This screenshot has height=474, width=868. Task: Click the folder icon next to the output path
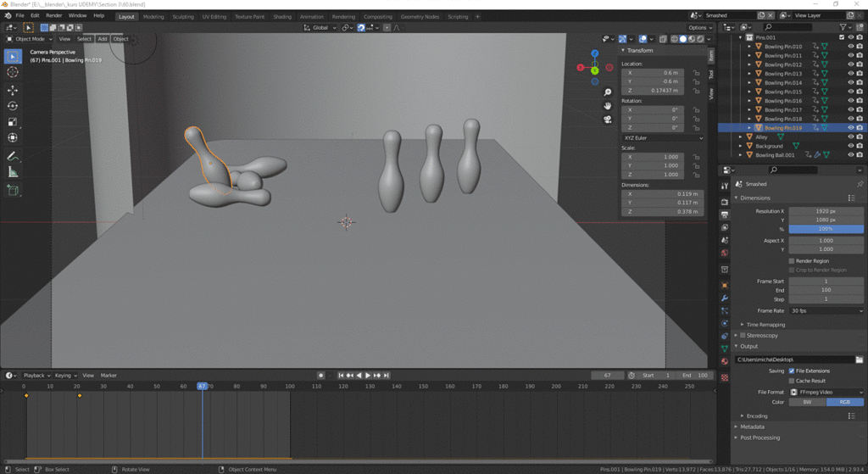point(859,360)
